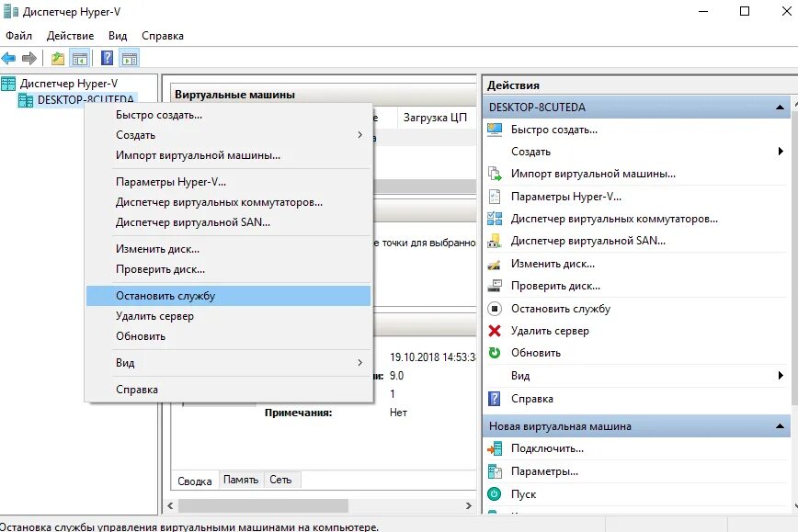
Task: Click the Inspect Disk icon in the Actions pane
Action: [495, 286]
